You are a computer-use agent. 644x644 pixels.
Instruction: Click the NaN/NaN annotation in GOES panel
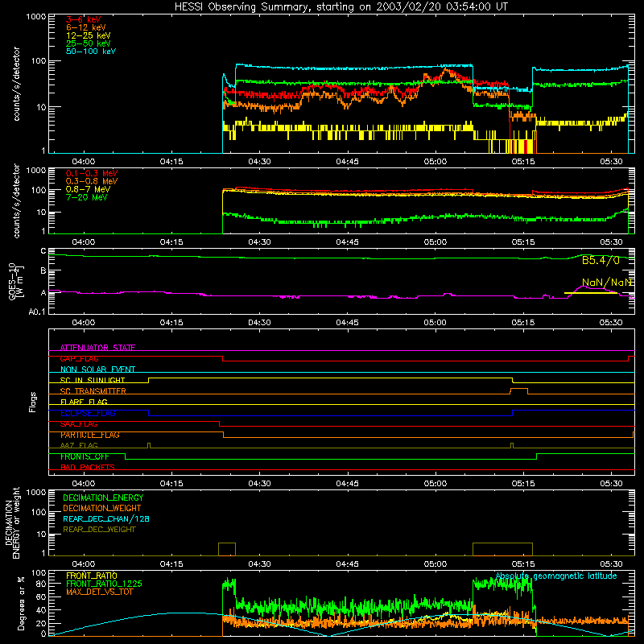click(x=607, y=283)
